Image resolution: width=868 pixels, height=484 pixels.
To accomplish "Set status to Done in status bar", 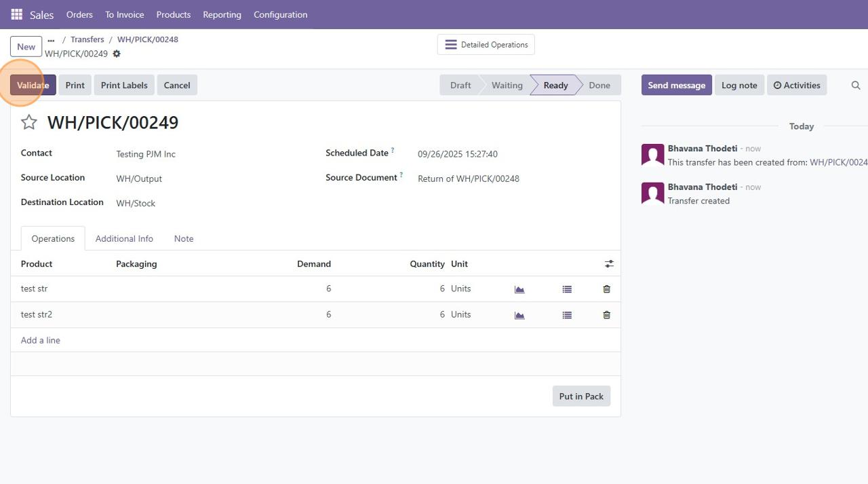I will click(x=599, y=86).
